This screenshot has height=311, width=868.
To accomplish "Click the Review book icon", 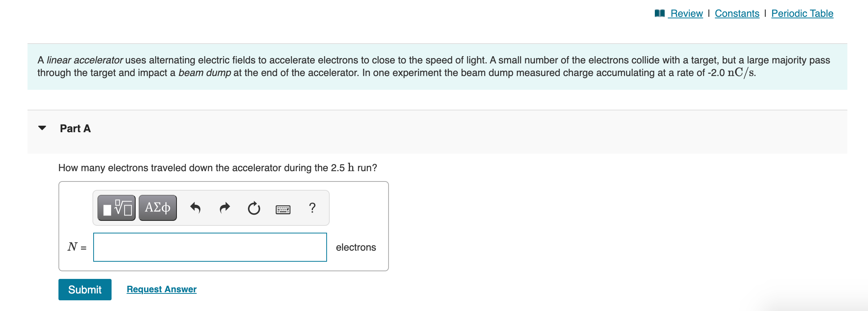I will pyautogui.click(x=660, y=13).
